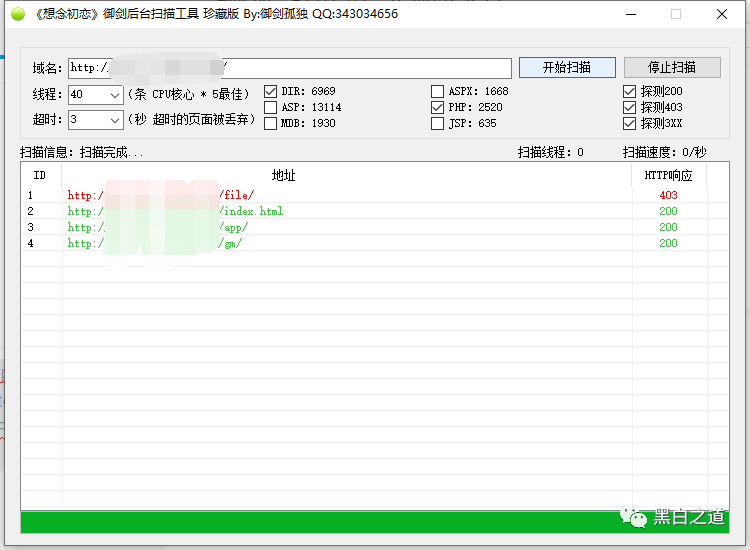Sort results by the ID column header

pyautogui.click(x=40, y=175)
